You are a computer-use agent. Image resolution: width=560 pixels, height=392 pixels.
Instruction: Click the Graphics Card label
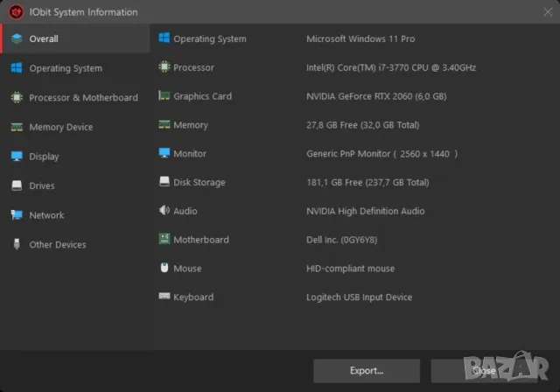click(202, 96)
